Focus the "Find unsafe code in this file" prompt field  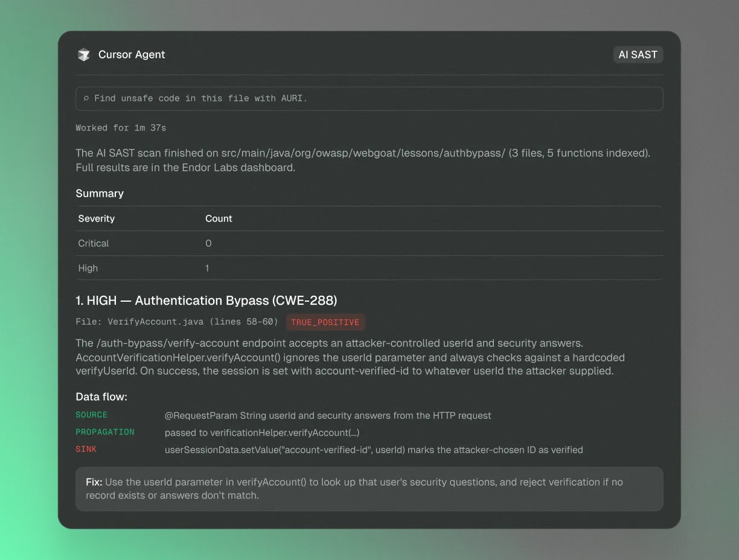pyautogui.click(x=369, y=98)
